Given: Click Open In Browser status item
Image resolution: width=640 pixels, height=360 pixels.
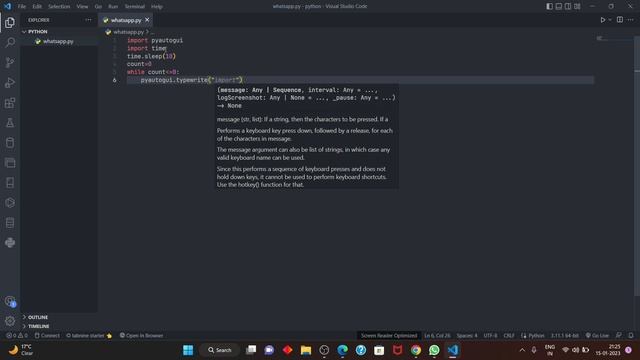Looking at the screenshot, I should coord(142,336).
